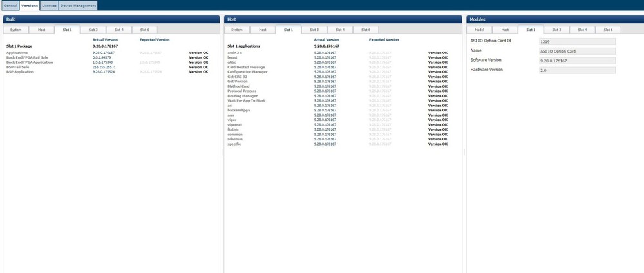Click the vipernet row
The image size is (644, 273).
[x=337, y=125]
